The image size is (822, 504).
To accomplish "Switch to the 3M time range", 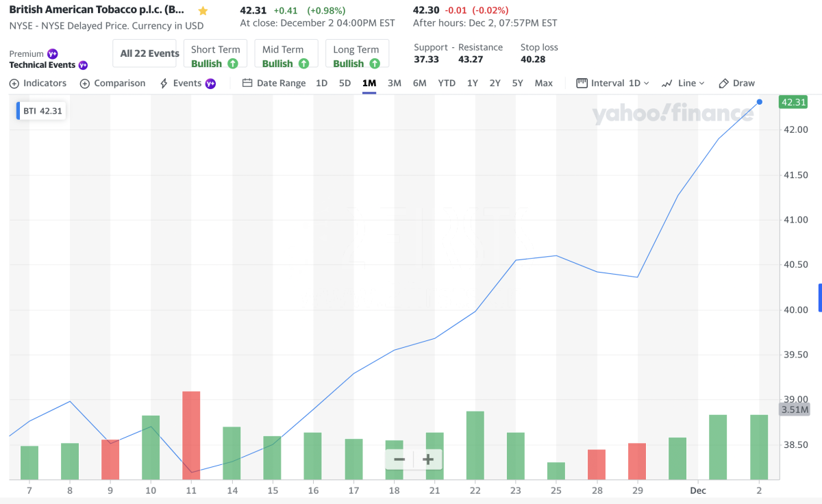I will tap(395, 84).
